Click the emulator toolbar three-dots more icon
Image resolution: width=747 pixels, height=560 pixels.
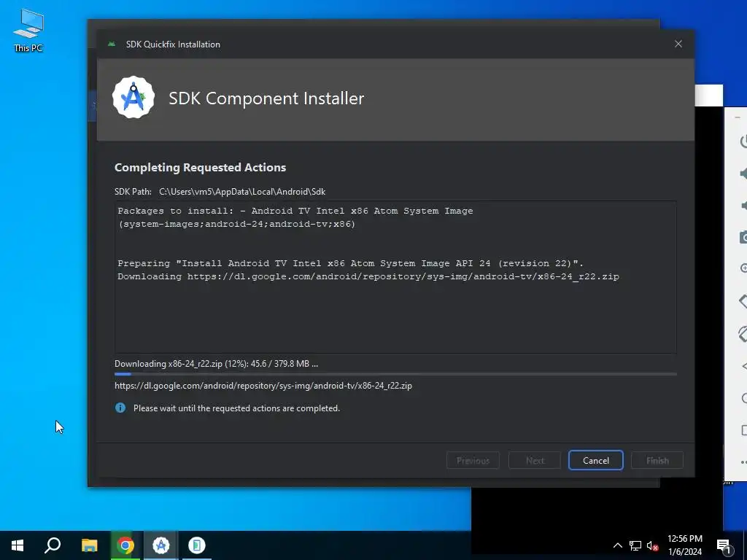[743, 462]
